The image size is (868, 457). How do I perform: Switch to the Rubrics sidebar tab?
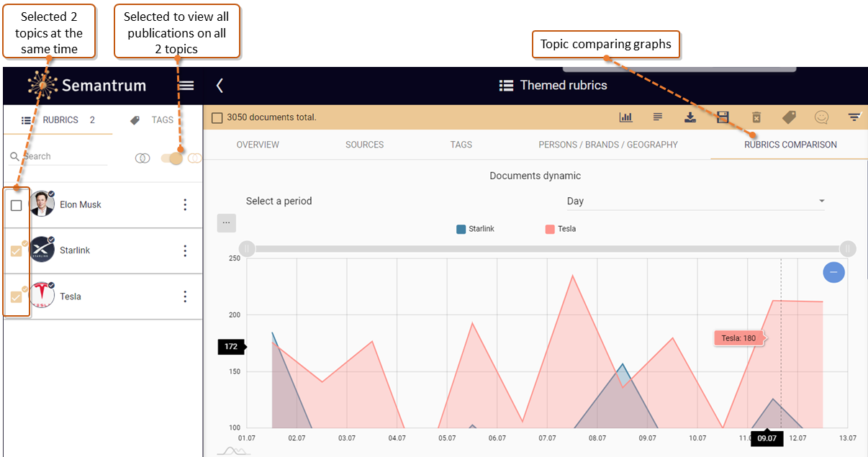click(x=58, y=120)
